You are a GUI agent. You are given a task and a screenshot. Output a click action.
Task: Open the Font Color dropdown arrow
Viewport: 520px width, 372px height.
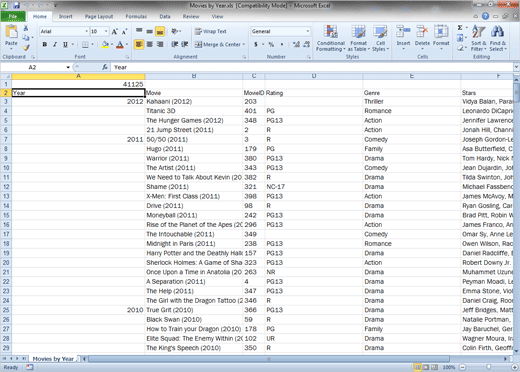click(127, 44)
